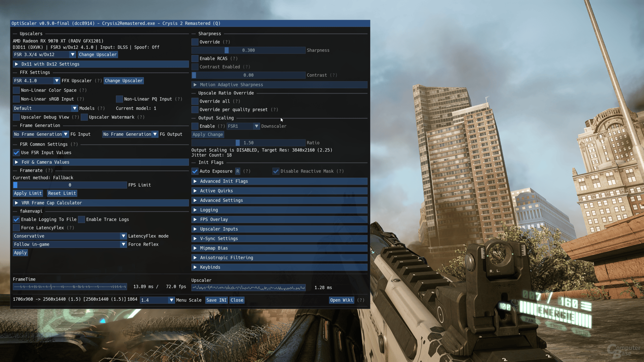Click the (?) hint next to Framerate heading
The height and width of the screenshot is (362, 644).
(49, 171)
